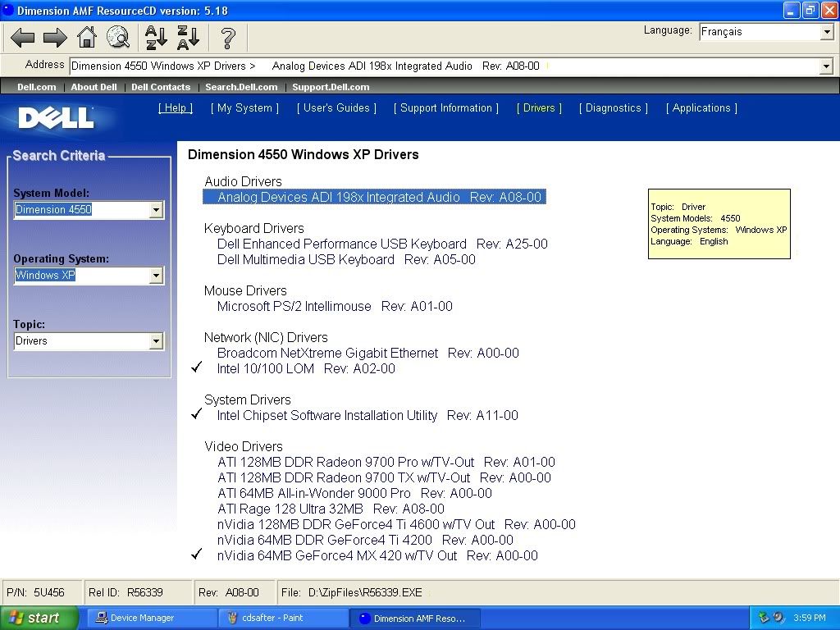Image resolution: width=840 pixels, height=630 pixels.
Task: Click the 3:59 PM taskbar clock
Action: tap(810, 618)
